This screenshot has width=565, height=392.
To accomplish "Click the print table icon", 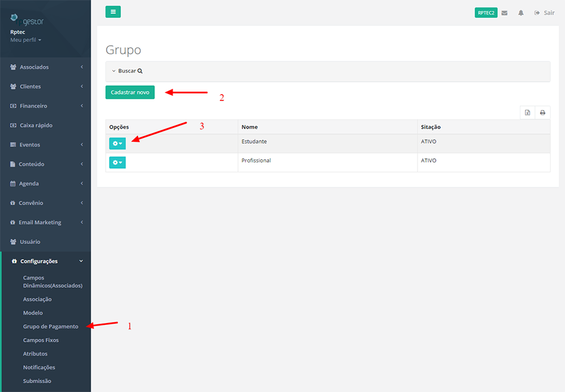I will 542,113.
